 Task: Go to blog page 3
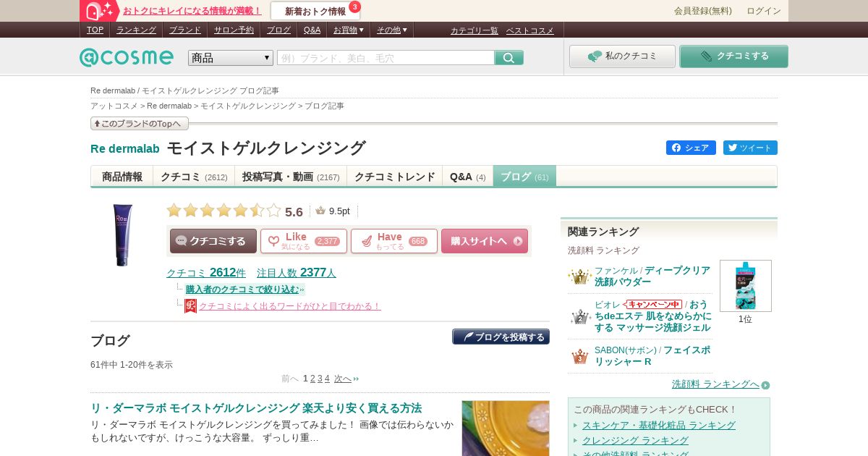tap(320, 379)
